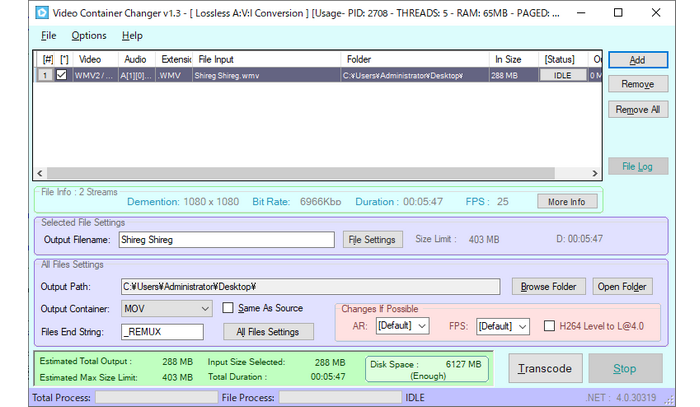This screenshot has height=407, width=700.
Task: Open the FPS Default dropdown
Action: (501, 326)
